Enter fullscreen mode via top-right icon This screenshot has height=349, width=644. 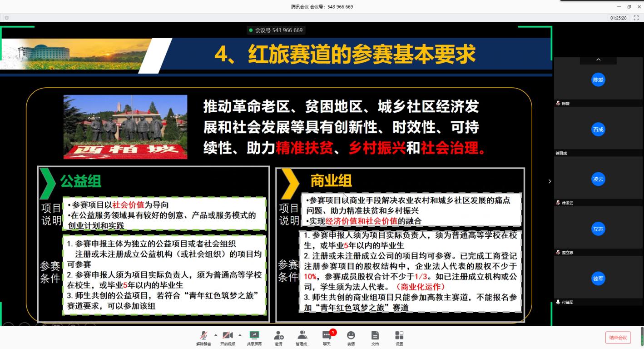pyautogui.click(x=636, y=18)
